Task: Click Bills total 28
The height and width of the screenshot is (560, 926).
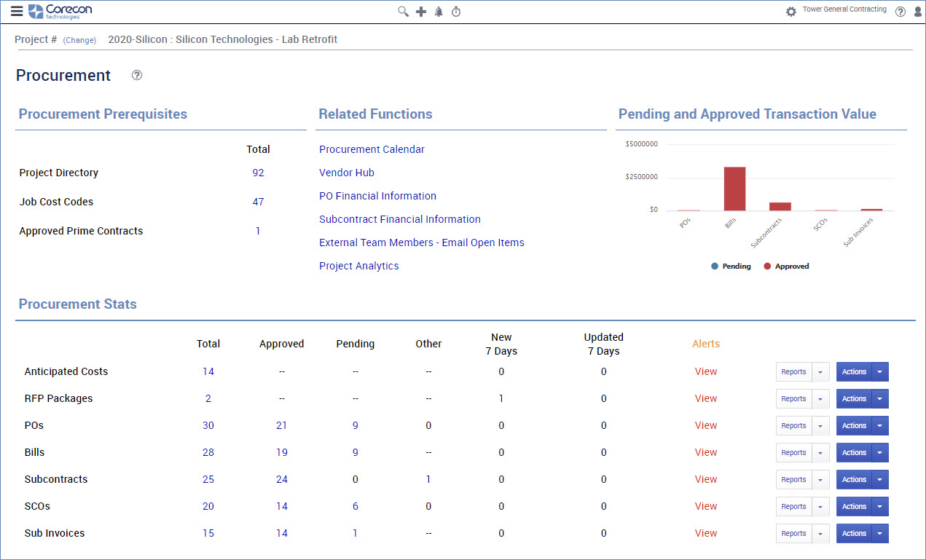Action: coord(208,452)
